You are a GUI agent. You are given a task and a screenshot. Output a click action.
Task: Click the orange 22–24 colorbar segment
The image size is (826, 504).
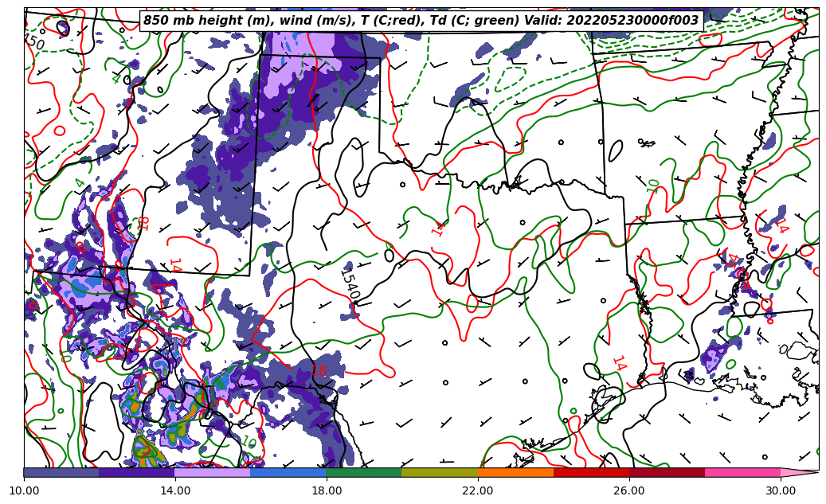(515, 472)
